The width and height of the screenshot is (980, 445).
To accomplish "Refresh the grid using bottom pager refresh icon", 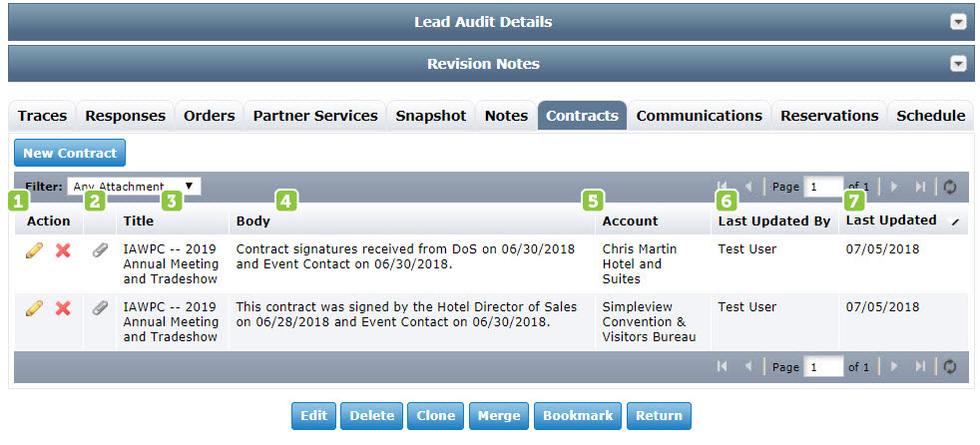I will pyautogui.click(x=950, y=367).
